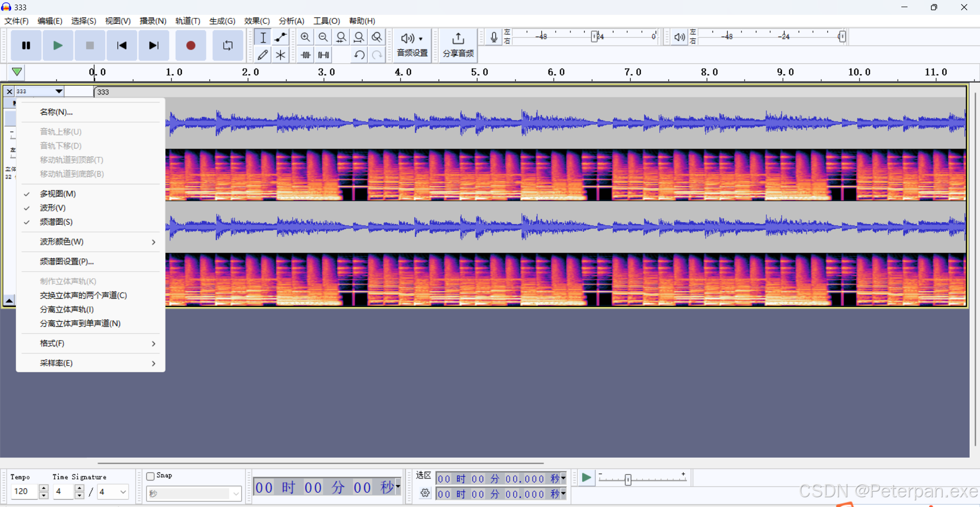
Task: Open the time signature denominator dropdown
Action: point(113,492)
